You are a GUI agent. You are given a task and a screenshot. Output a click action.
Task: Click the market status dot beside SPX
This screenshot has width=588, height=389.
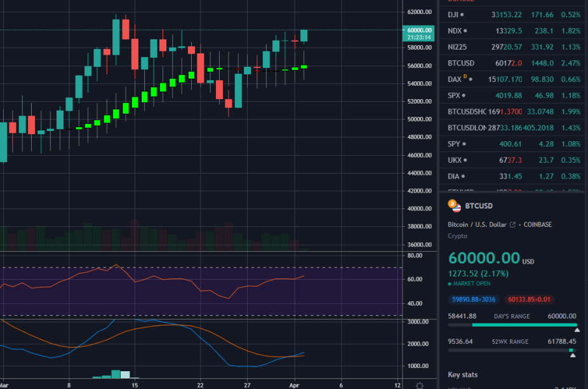point(464,95)
